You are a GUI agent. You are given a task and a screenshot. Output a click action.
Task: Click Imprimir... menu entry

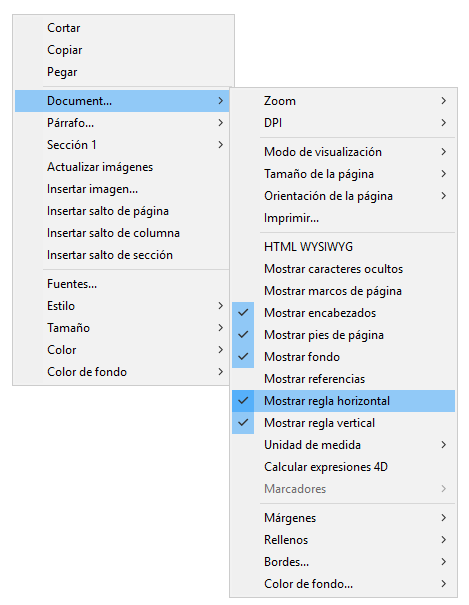[343, 218]
